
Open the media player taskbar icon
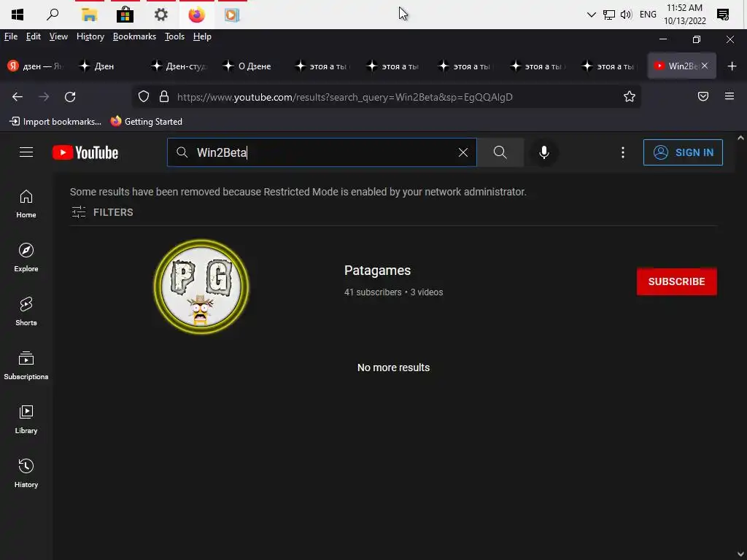coord(232,15)
